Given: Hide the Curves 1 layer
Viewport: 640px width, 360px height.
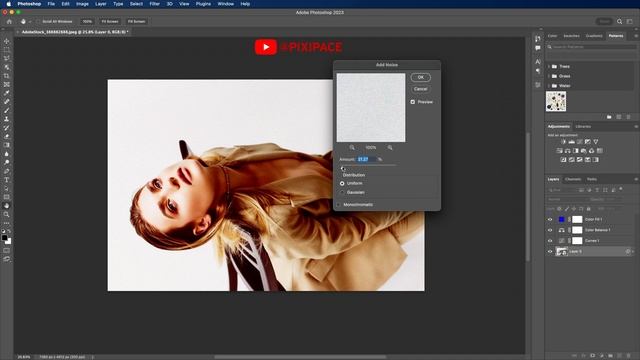Looking at the screenshot, I should coord(550,241).
